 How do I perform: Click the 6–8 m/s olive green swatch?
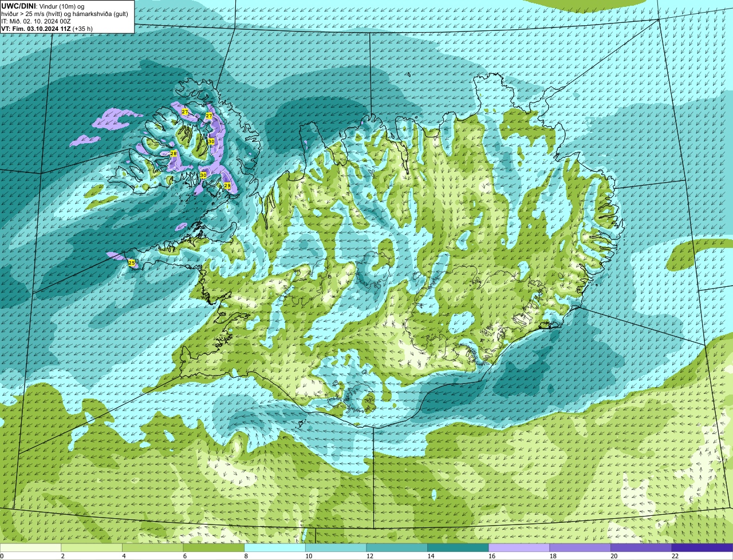click(x=214, y=547)
